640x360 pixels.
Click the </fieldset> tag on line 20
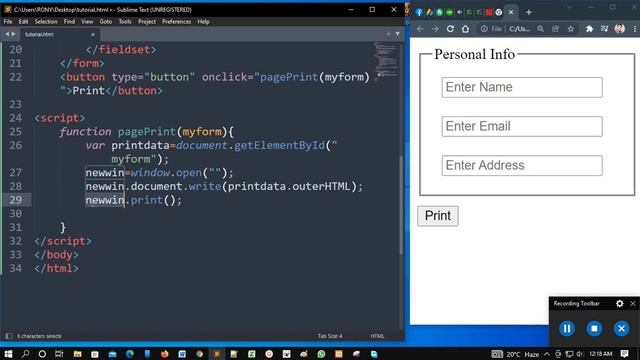[121, 50]
